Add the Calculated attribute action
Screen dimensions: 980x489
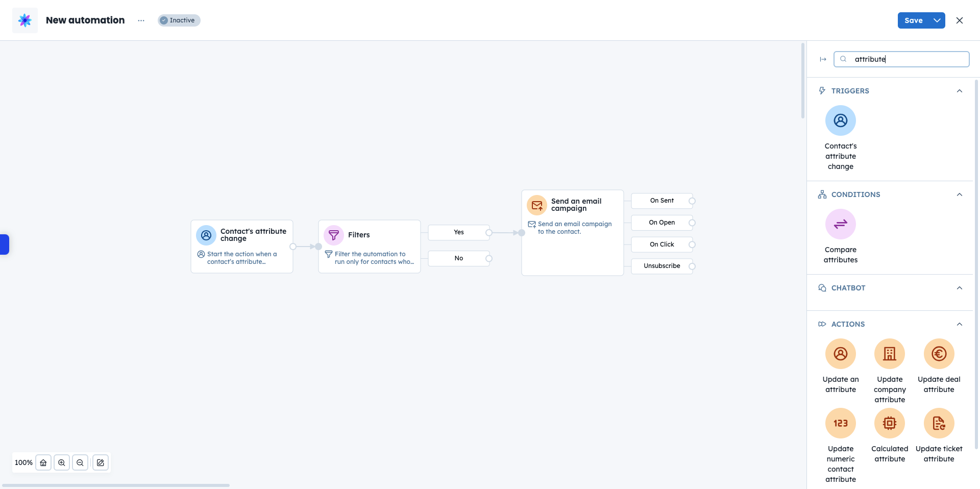889,424
